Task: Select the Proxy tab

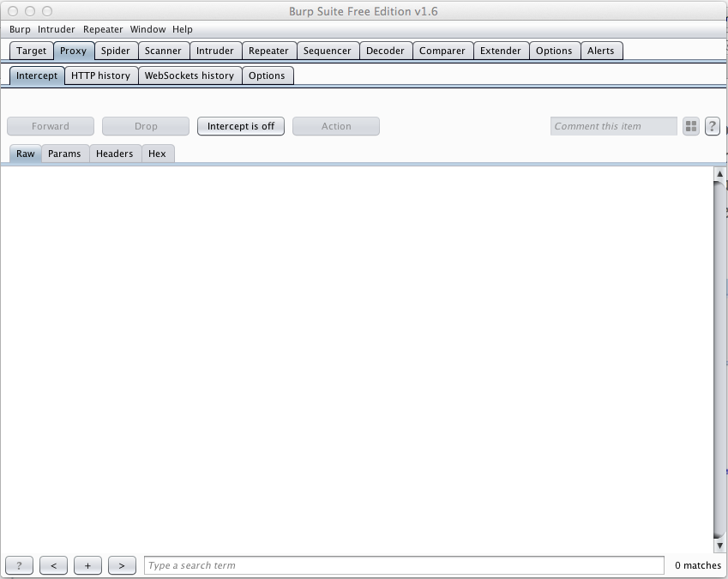Action: pos(74,51)
